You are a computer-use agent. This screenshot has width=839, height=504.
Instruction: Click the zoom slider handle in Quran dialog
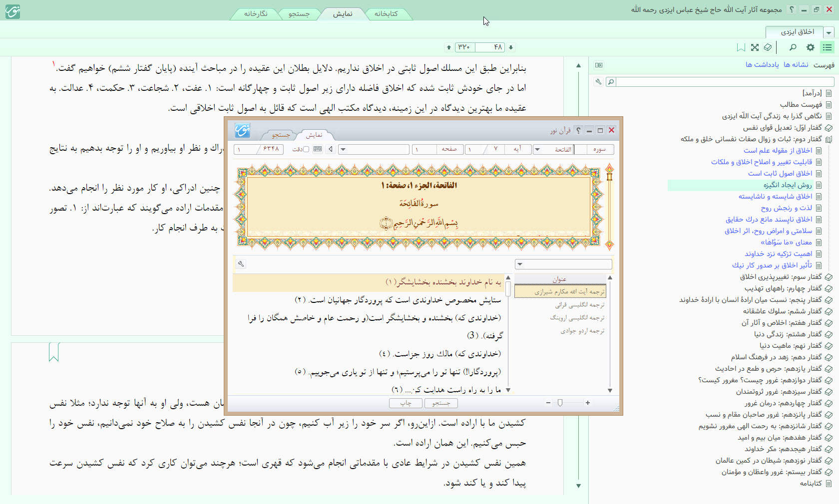coord(560,403)
